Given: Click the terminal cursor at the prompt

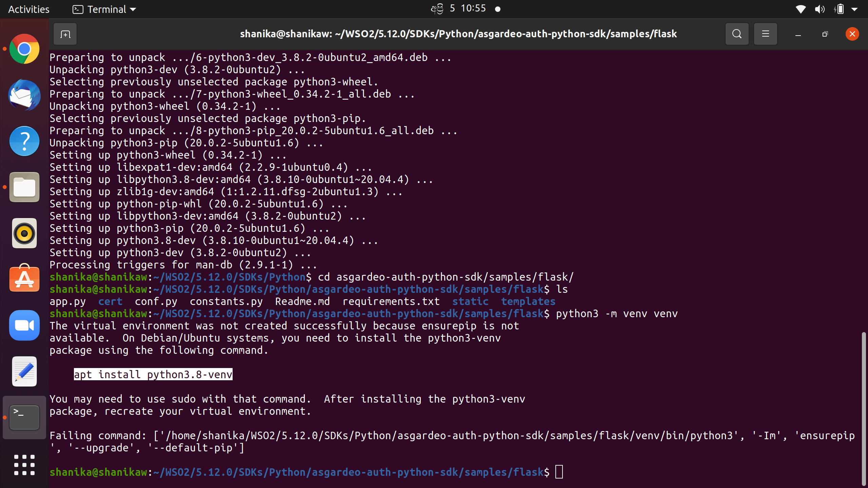Looking at the screenshot, I should pos(559,472).
